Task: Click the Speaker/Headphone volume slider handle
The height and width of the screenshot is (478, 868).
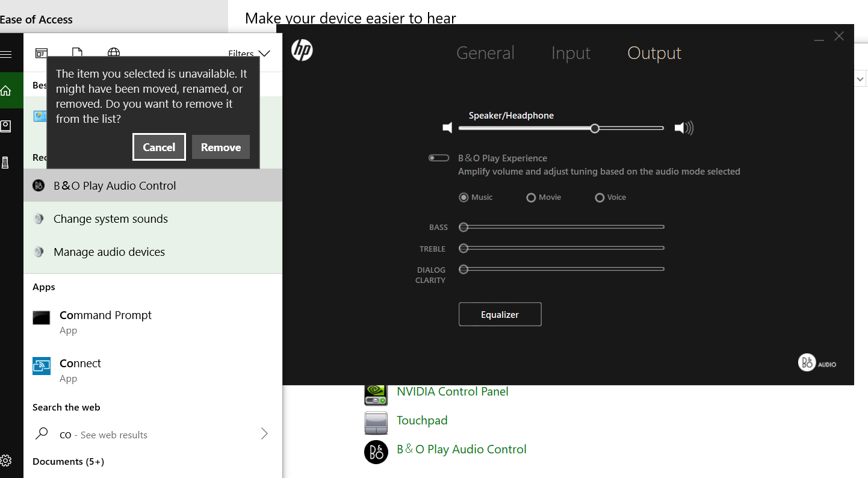Action: (x=595, y=128)
